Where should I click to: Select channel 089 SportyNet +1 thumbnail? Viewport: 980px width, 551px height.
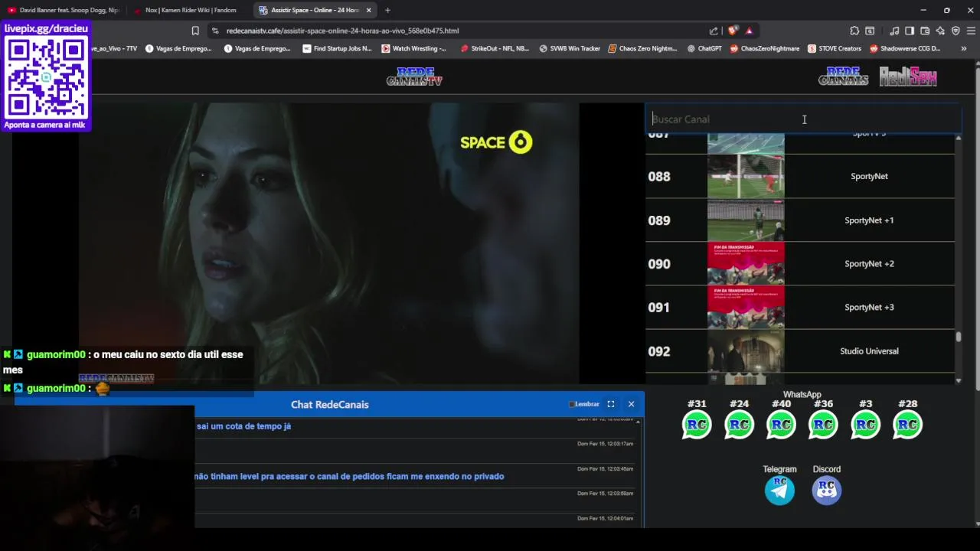tap(746, 220)
